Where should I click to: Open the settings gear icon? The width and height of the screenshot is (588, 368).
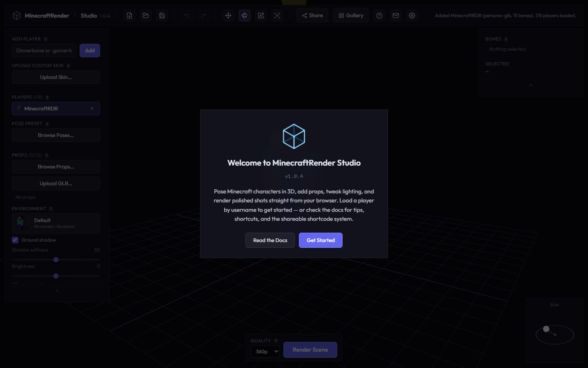pyautogui.click(x=412, y=16)
